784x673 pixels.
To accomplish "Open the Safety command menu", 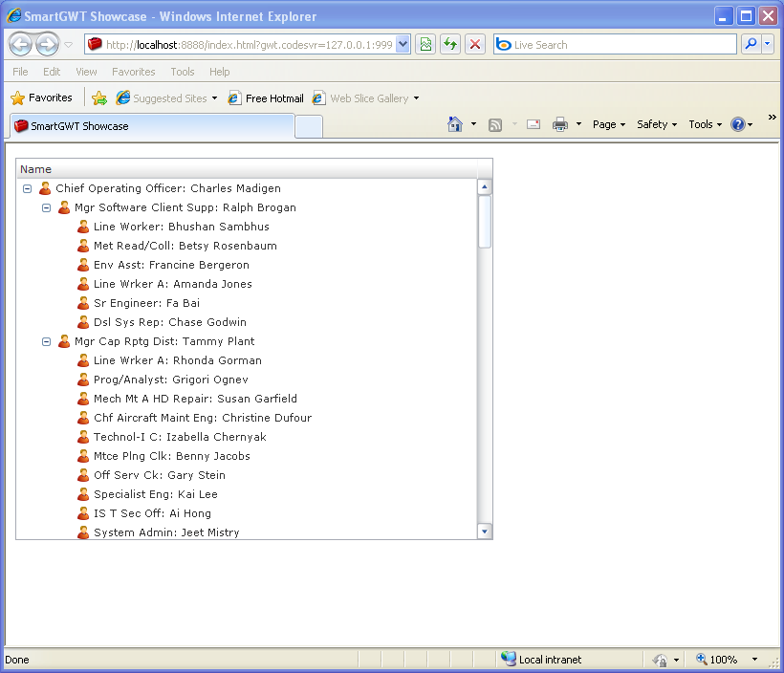I will coord(657,124).
